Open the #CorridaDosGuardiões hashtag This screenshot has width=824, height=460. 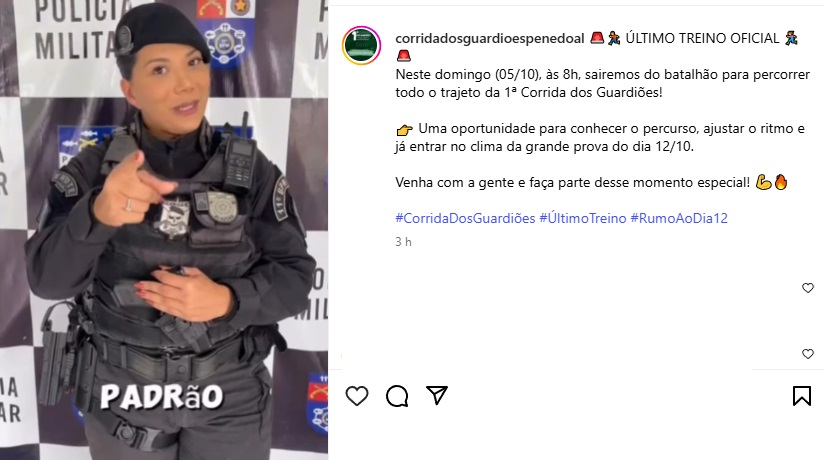coord(465,218)
